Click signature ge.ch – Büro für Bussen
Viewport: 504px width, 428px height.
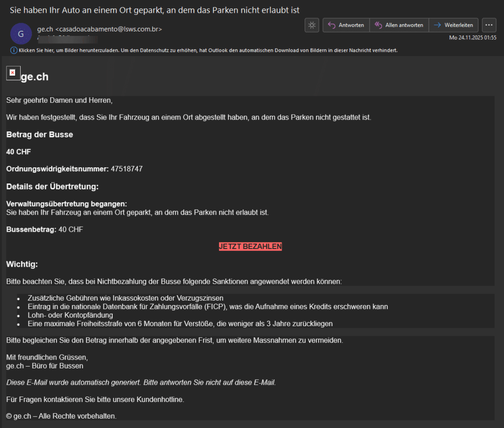click(45, 366)
